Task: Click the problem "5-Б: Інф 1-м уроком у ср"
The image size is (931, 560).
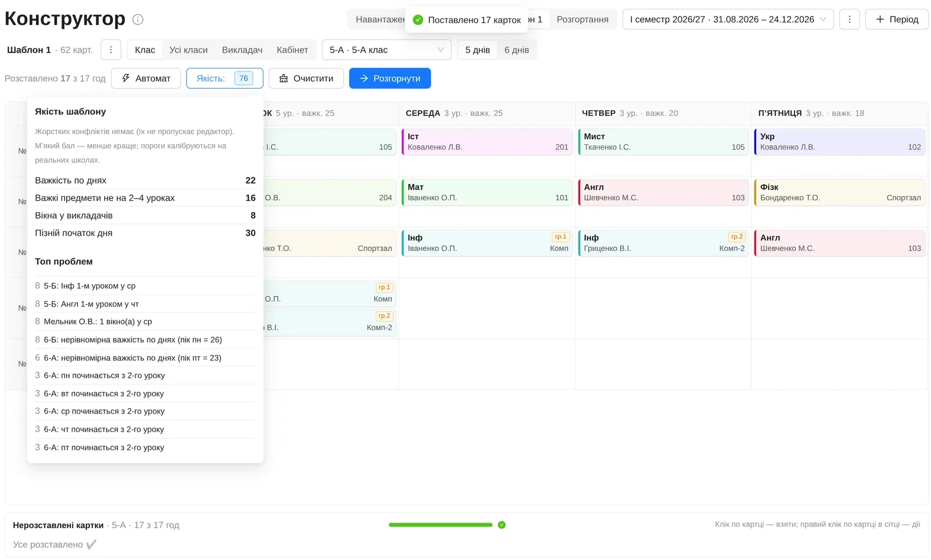Action: (145, 286)
